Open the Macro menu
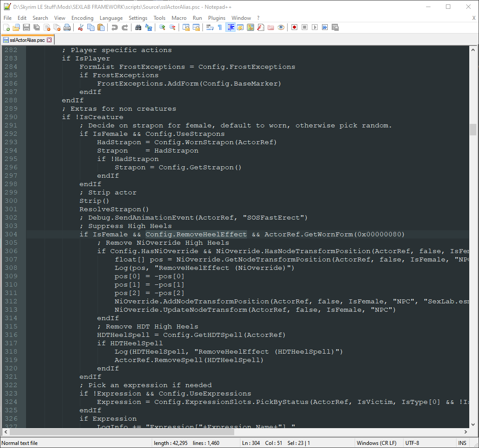This screenshot has width=479, height=448. [179, 18]
